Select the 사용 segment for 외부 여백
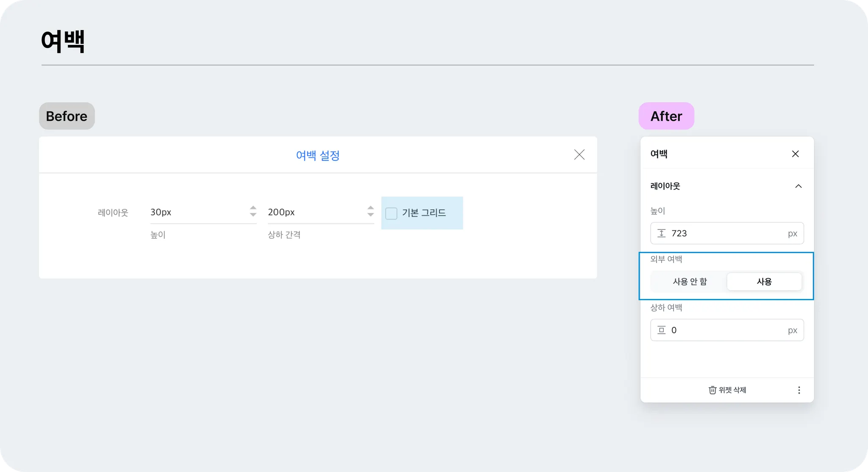 pyautogui.click(x=764, y=282)
